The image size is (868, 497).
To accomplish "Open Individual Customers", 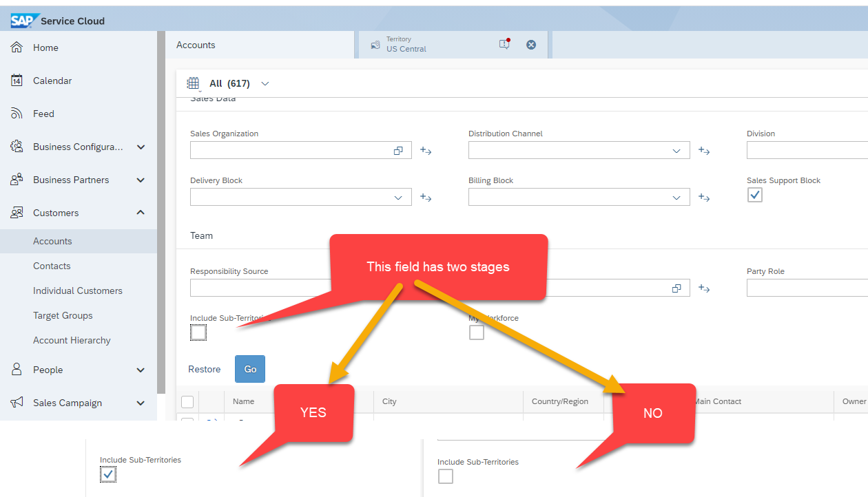I will click(x=78, y=290).
